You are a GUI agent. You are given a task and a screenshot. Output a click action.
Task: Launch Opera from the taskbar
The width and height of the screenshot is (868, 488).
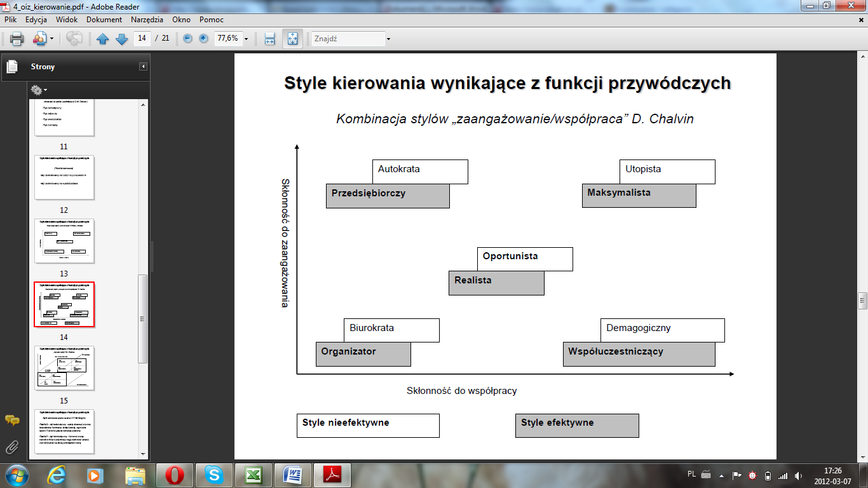point(175,475)
